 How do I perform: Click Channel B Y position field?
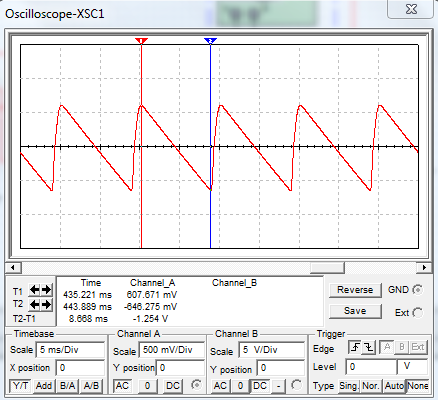281,368
